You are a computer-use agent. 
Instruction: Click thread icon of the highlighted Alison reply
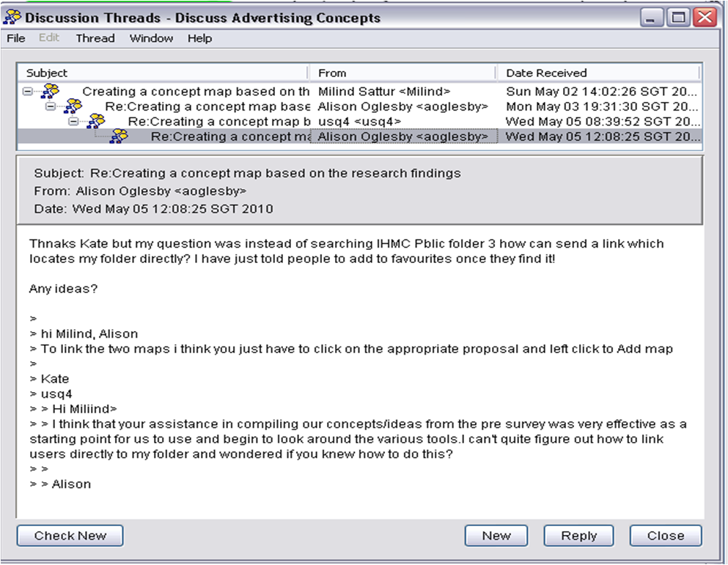(119, 136)
